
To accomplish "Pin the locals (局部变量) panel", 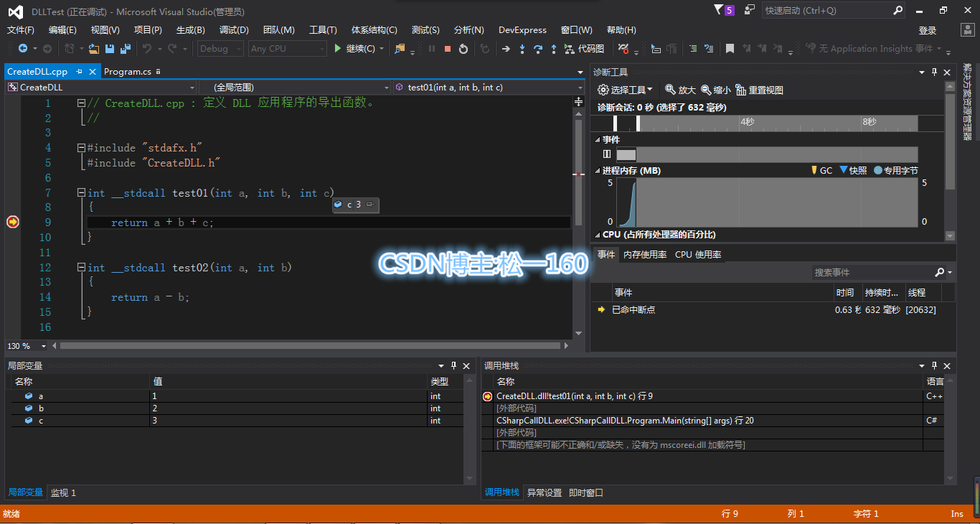I will 453,365.
